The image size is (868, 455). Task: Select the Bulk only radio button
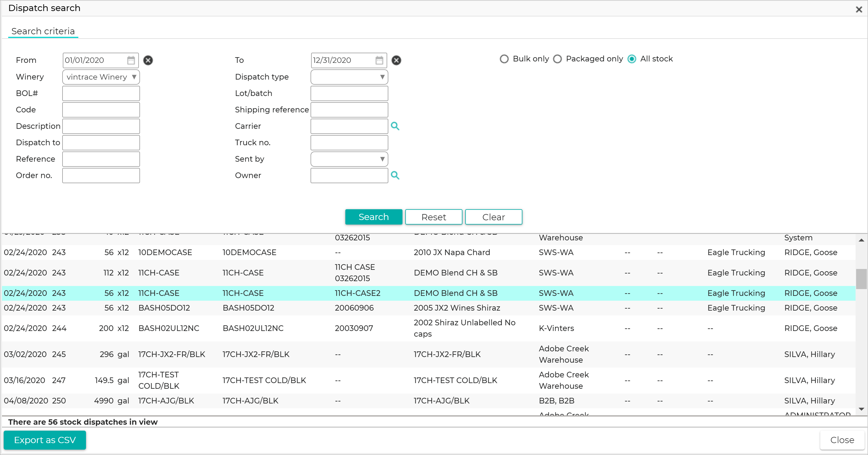tap(504, 59)
